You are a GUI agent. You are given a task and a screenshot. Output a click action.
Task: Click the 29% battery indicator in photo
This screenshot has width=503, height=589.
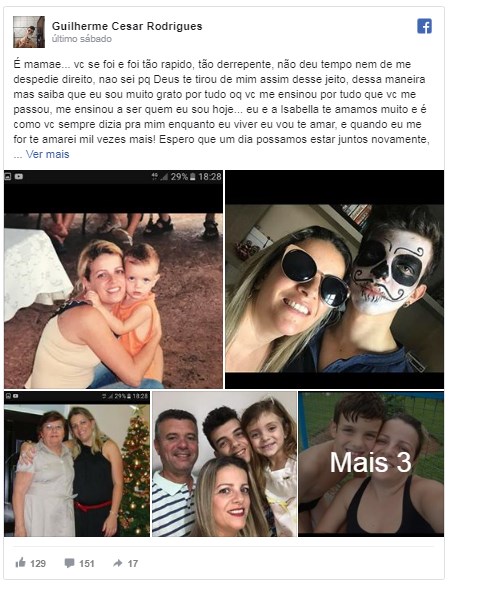click(x=179, y=177)
